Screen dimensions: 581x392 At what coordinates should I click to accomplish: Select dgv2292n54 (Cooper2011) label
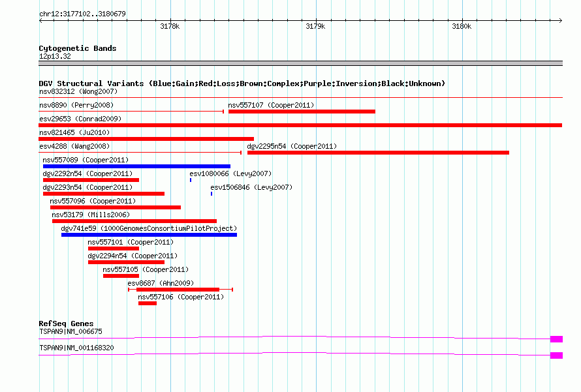(x=87, y=173)
